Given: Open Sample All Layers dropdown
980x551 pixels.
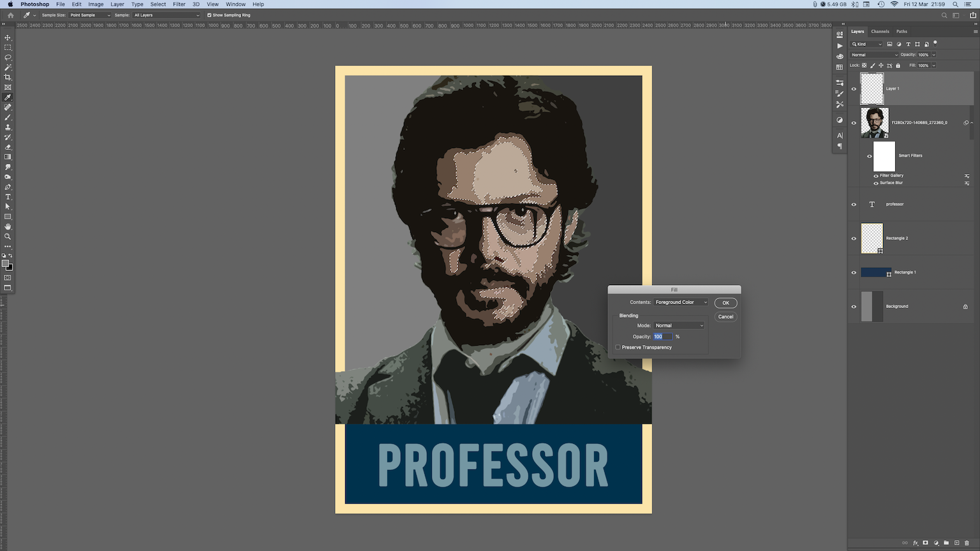Looking at the screenshot, I should pyautogui.click(x=166, y=15).
